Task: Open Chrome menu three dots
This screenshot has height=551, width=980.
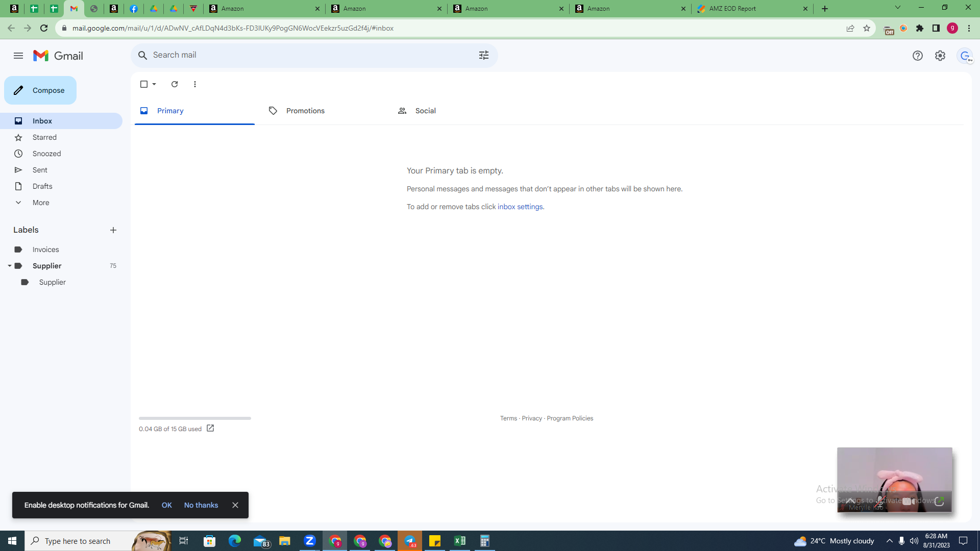Action: [969, 28]
